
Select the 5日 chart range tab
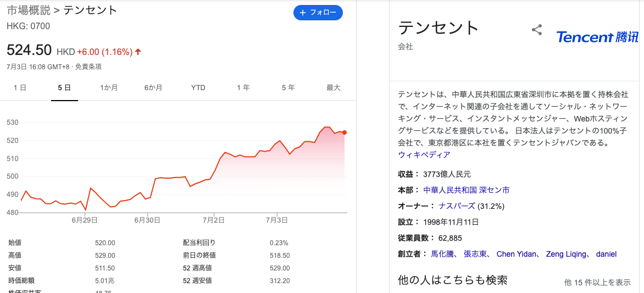tap(64, 87)
